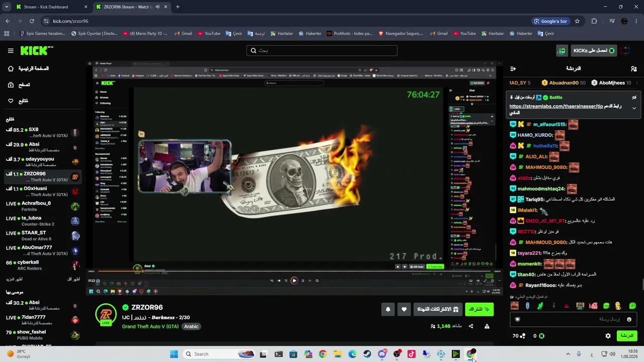Show hidden system tray icons

pos(568,354)
